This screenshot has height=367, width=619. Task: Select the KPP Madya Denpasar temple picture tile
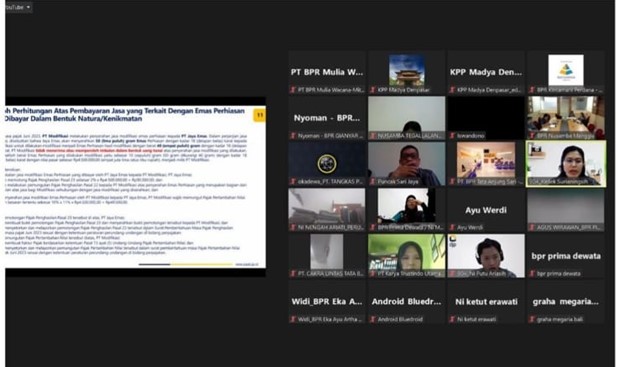click(x=407, y=72)
